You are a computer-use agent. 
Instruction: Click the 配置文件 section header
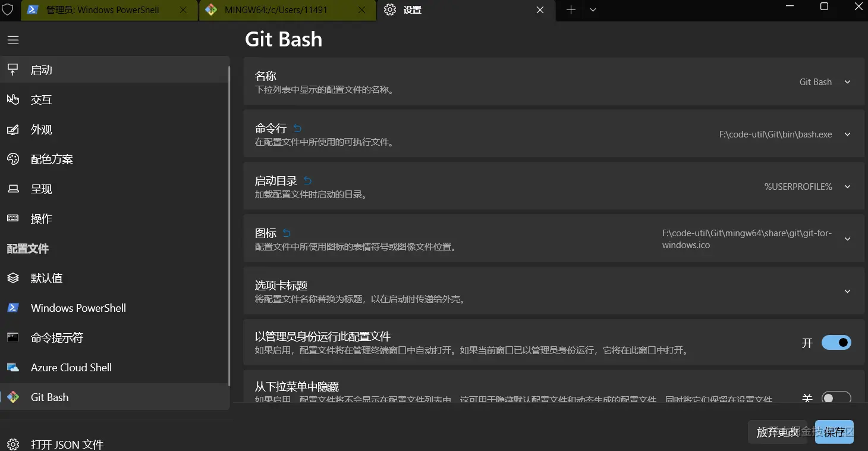[28, 249]
